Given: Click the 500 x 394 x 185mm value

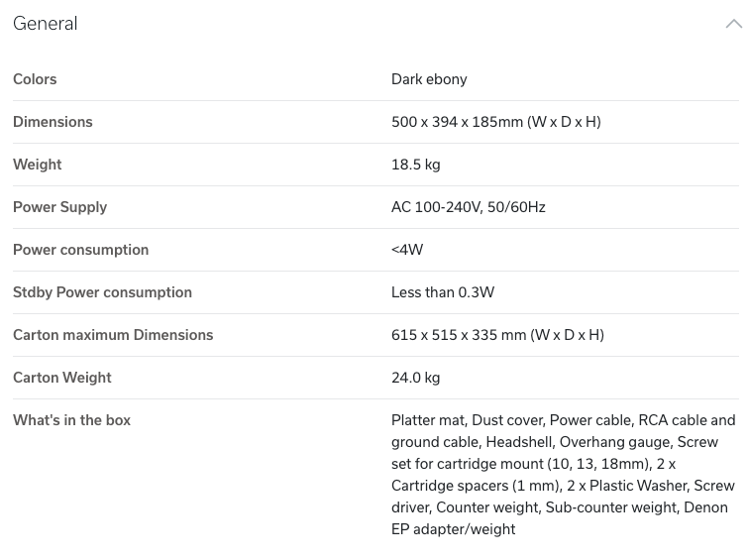Looking at the screenshot, I should pos(496,122).
